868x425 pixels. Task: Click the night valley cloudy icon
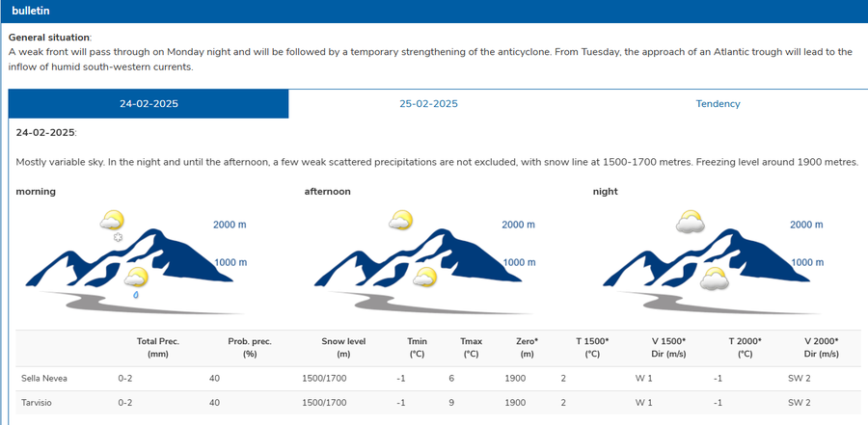[714, 279]
